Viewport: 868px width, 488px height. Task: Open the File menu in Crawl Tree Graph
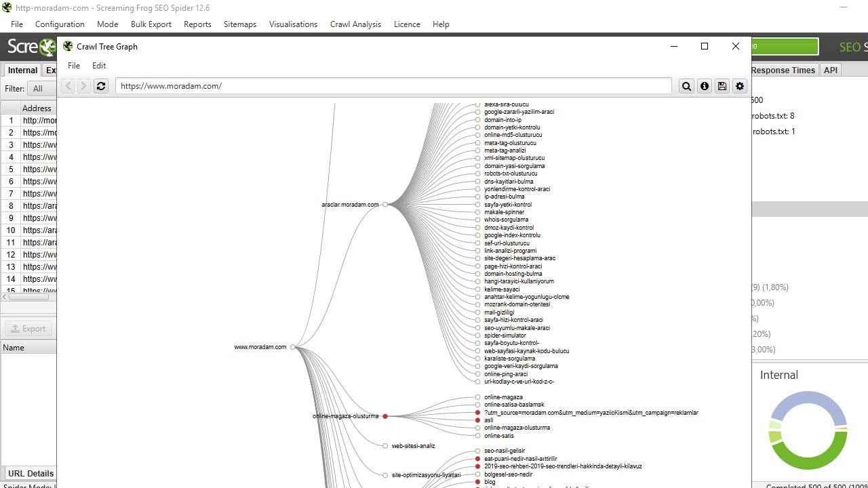[x=74, y=66]
